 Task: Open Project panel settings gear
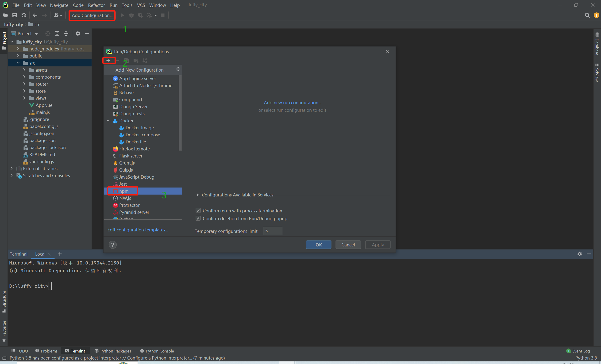(x=78, y=34)
